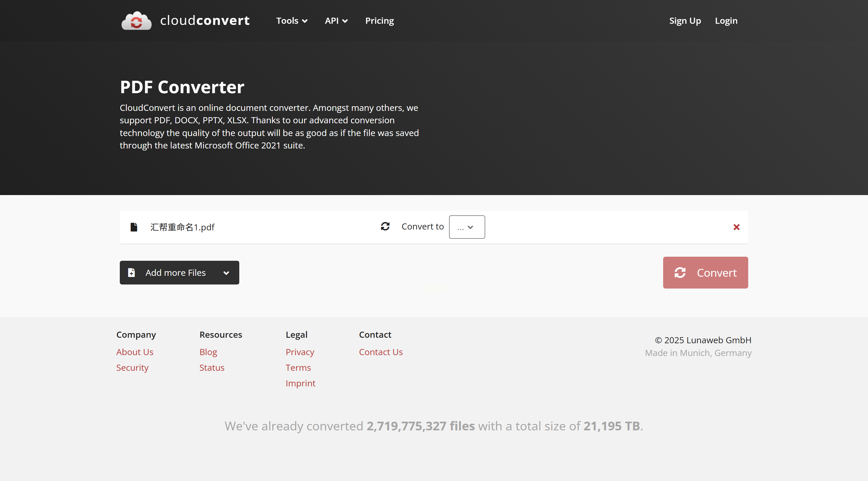Viewport: 868px width, 481px height.
Task: Expand the Add more Files chevron
Action: click(226, 273)
